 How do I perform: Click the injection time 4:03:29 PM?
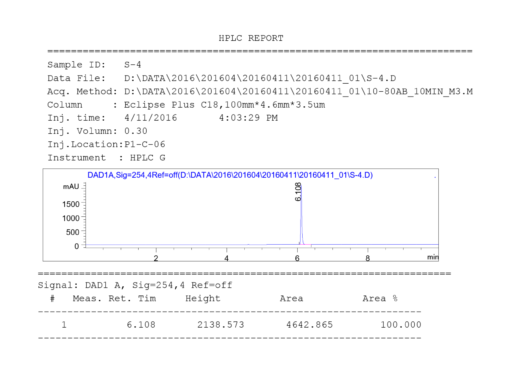[x=248, y=118]
